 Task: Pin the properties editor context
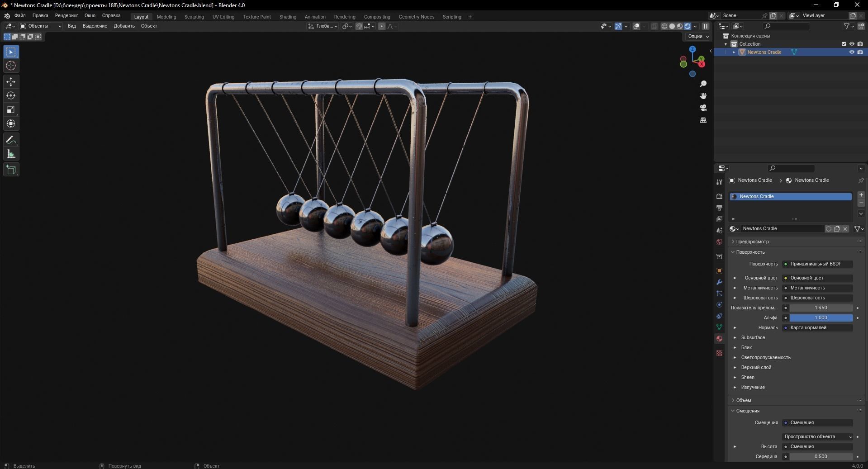click(861, 180)
